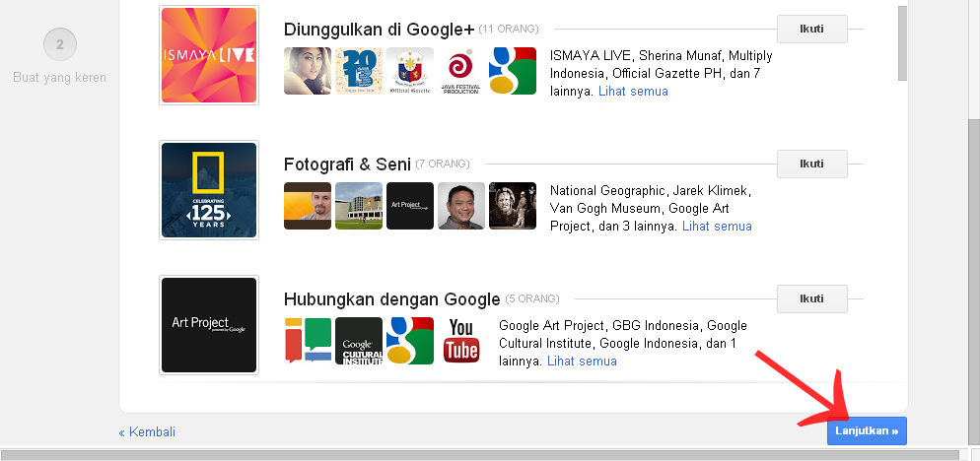Select the Google logo avatar in Hubungkan row

pos(410,341)
